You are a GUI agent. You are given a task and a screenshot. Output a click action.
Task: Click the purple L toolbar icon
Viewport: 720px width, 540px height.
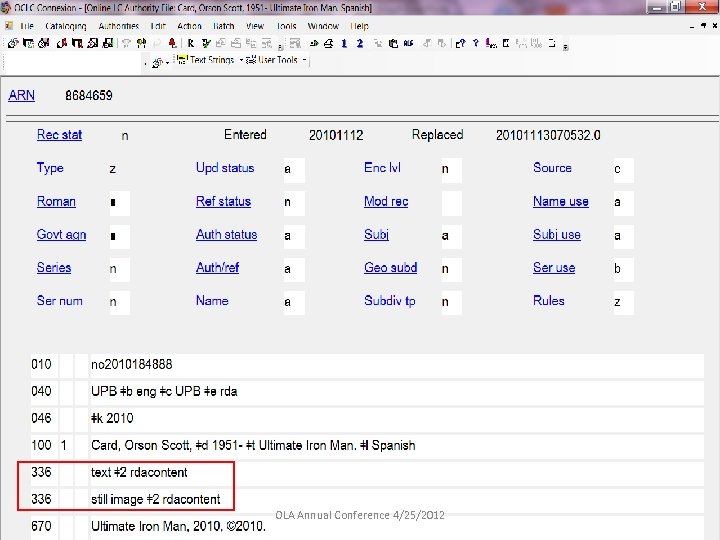[x=491, y=43]
